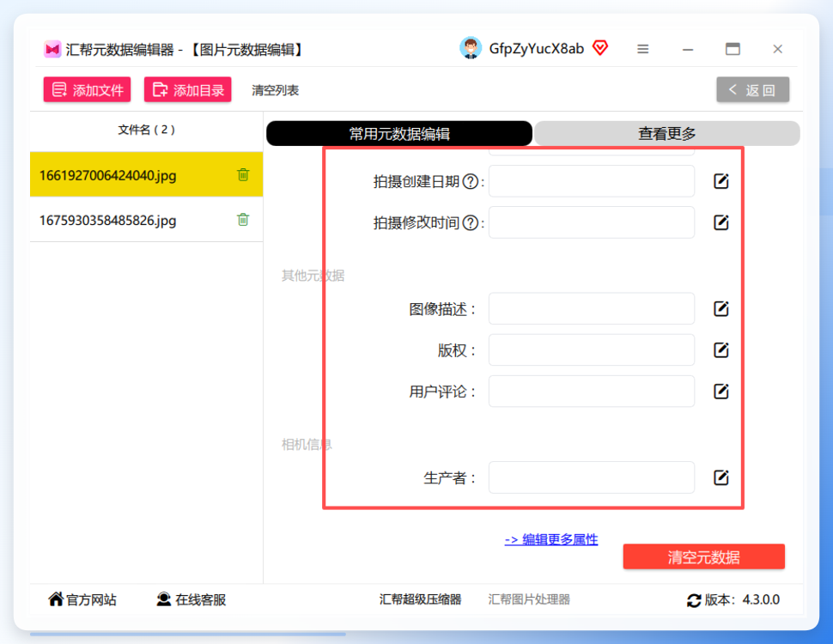
Task: Click edit icon for 拍摄创建日期
Action: (721, 181)
